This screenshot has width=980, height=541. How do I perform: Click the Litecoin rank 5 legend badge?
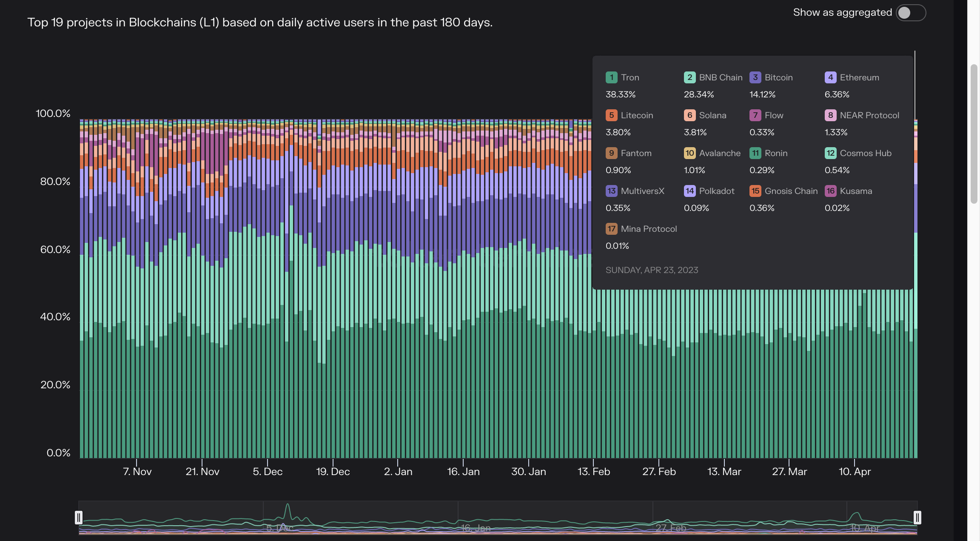point(611,115)
